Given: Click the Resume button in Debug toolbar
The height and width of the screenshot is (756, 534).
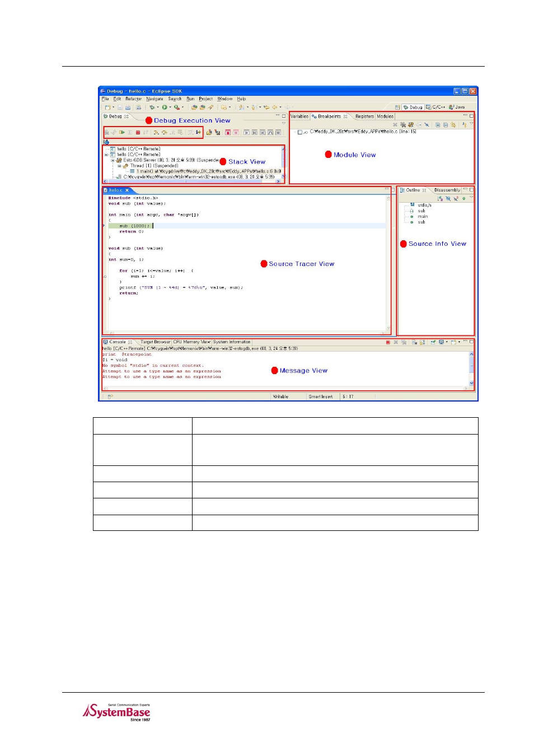Looking at the screenshot, I should (122, 132).
